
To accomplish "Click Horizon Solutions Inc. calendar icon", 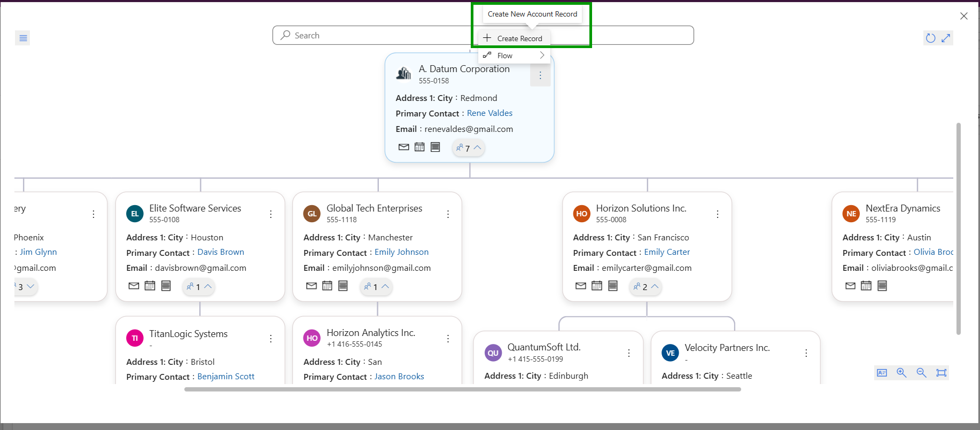I will [x=597, y=286].
